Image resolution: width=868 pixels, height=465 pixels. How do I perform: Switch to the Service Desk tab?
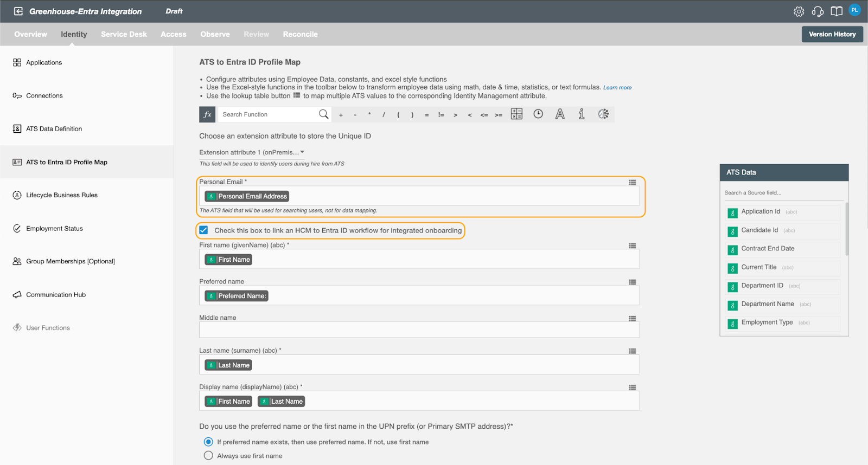click(124, 34)
